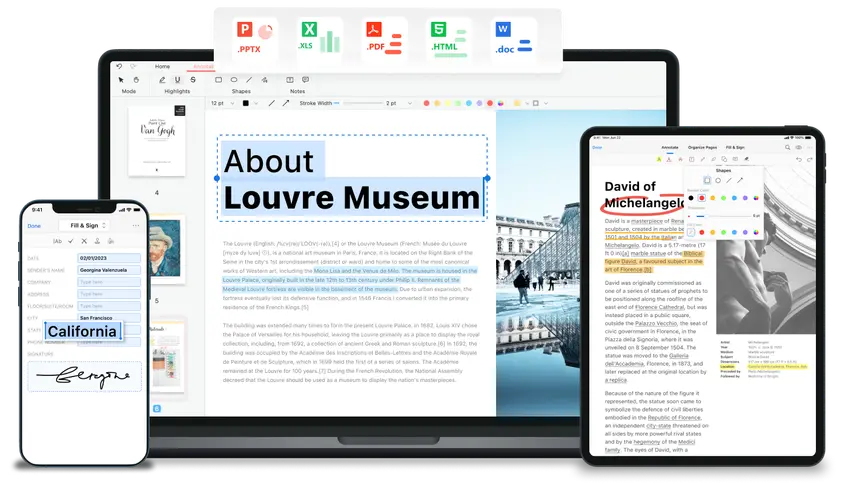Select the ellipse shape tool
The height and width of the screenshot is (485, 848).
(x=234, y=79)
